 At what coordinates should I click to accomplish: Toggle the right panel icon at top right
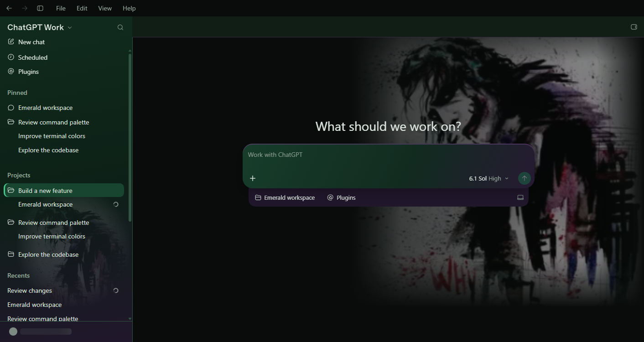click(634, 27)
